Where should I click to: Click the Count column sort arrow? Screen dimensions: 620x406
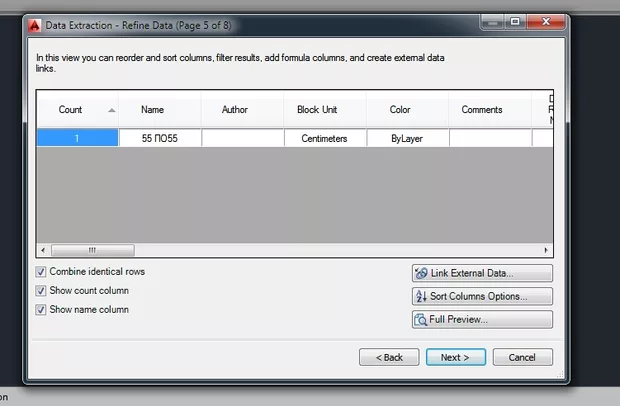point(111,110)
